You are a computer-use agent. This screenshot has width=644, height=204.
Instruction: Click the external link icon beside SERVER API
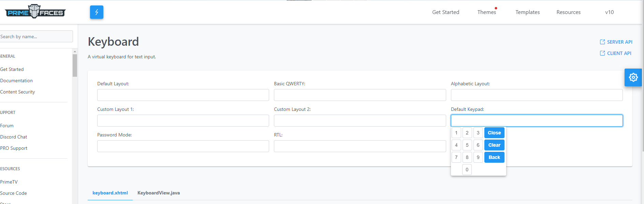click(602, 42)
